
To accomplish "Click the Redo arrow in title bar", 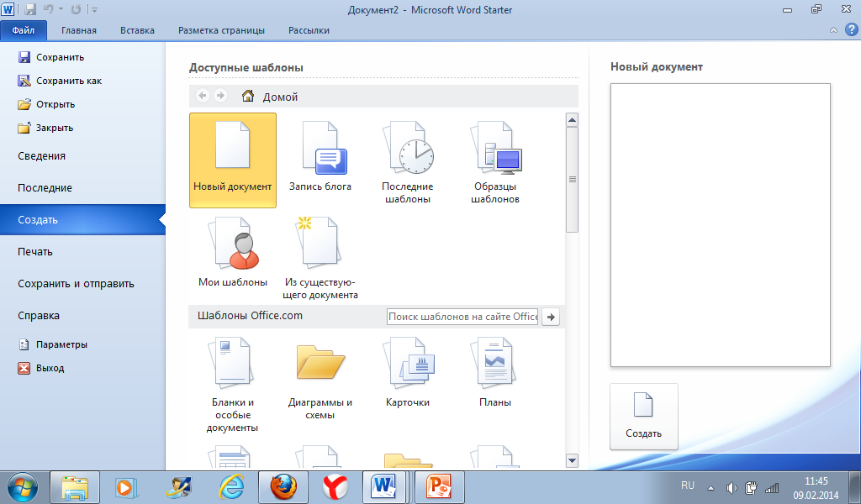I will pos(76,9).
